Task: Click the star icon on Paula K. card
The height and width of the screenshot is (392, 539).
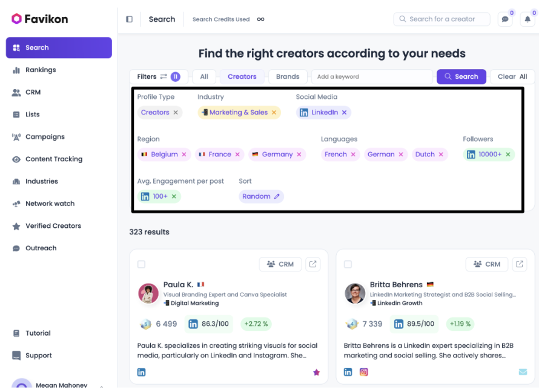Action: click(317, 372)
